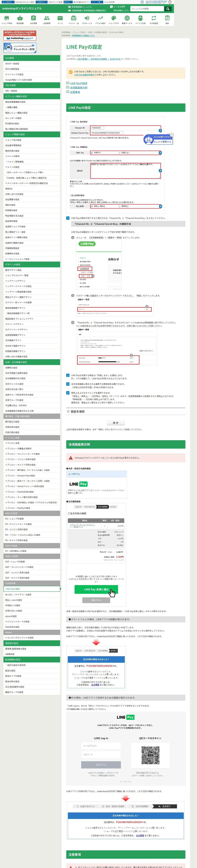
Task: Open the 決済・注文関連の設定 sidebar header
Action: [x=32, y=362]
